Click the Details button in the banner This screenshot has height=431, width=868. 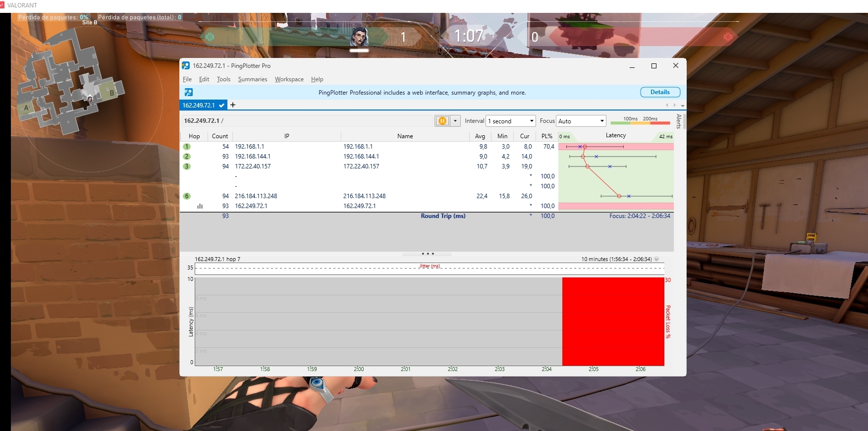point(660,92)
